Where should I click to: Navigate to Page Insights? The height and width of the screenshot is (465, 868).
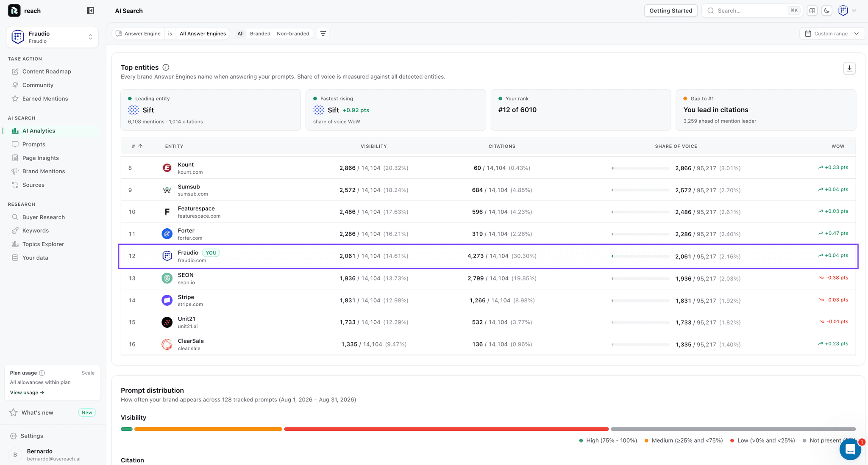40,158
